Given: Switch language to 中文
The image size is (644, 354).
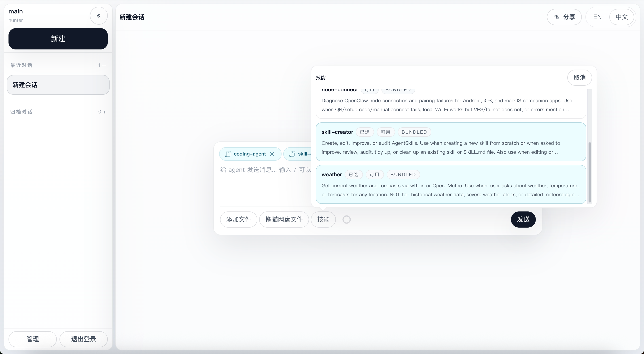Looking at the screenshot, I should 621,17.
